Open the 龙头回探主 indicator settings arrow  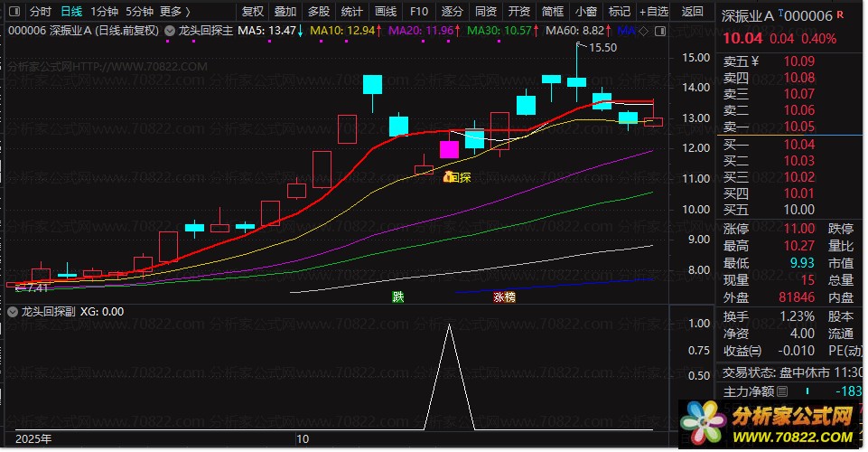(170, 31)
